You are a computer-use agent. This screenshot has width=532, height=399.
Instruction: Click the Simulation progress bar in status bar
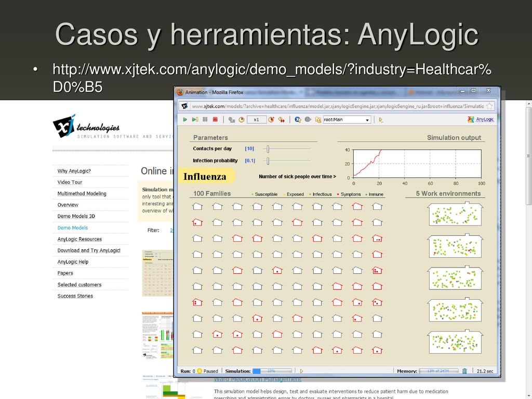pyautogui.click(x=272, y=371)
